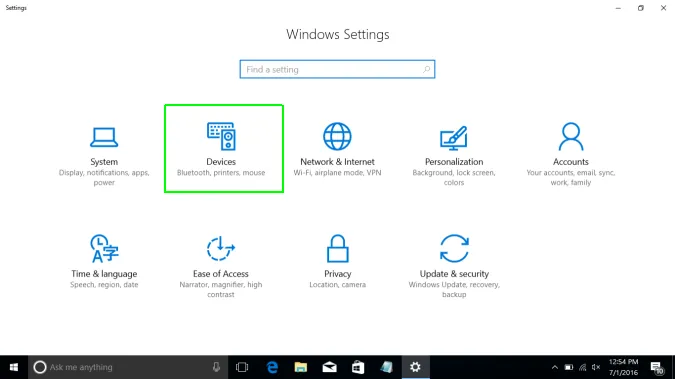The image size is (675, 379).
Task: Launch Microsoft Edge from the taskbar
Action: click(x=272, y=367)
